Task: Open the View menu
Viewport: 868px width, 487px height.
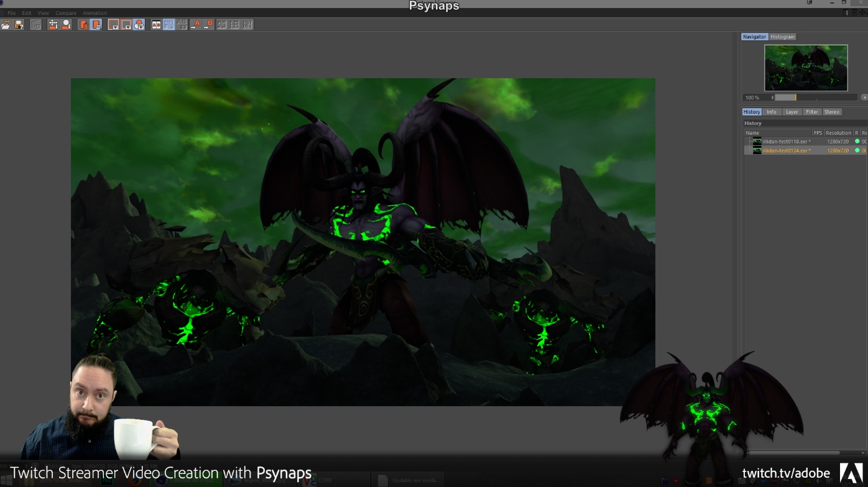Action: [44, 13]
